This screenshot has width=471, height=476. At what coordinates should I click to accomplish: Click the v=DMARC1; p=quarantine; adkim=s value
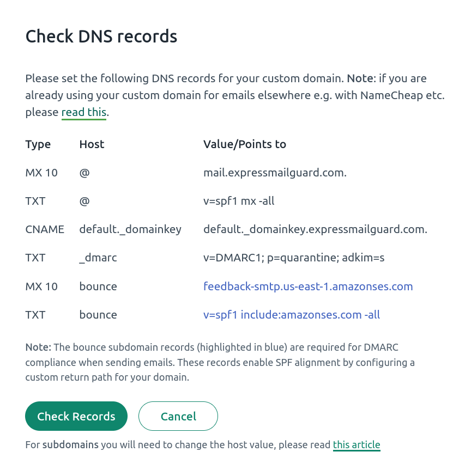(x=293, y=258)
